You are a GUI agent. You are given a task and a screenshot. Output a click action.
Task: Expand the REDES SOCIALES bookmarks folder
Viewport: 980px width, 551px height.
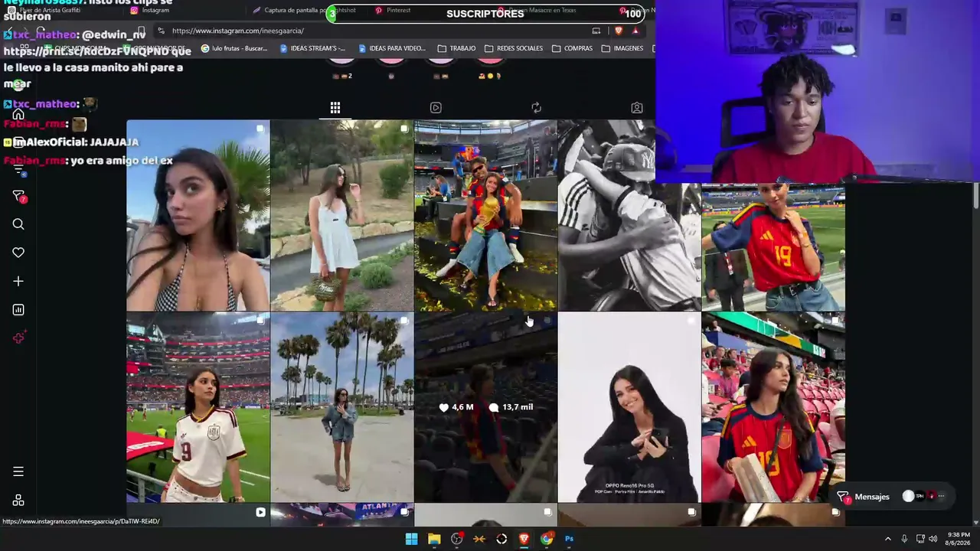coord(514,48)
